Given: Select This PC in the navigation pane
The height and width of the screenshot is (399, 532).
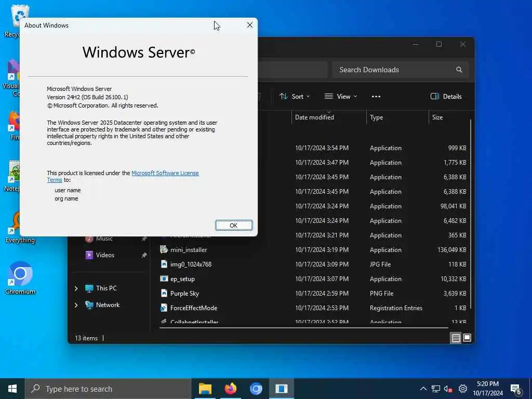Looking at the screenshot, I should click(106, 288).
